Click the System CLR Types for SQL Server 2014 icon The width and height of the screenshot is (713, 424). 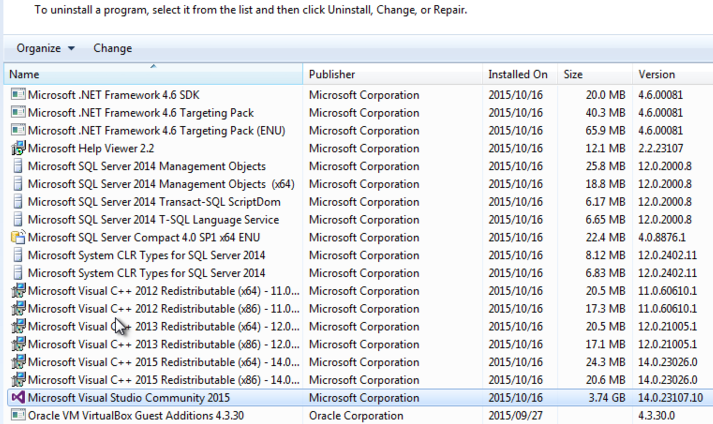17,255
